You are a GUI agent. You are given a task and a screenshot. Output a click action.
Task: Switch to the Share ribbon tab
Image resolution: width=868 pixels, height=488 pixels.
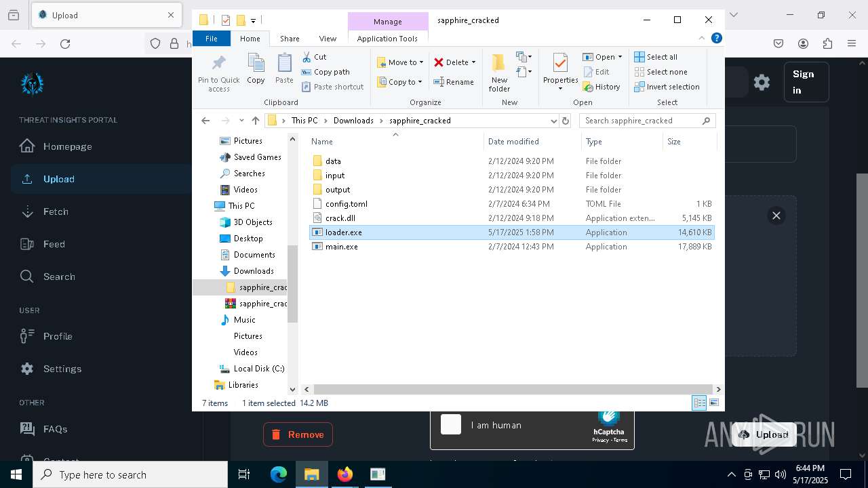tap(290, 39)
